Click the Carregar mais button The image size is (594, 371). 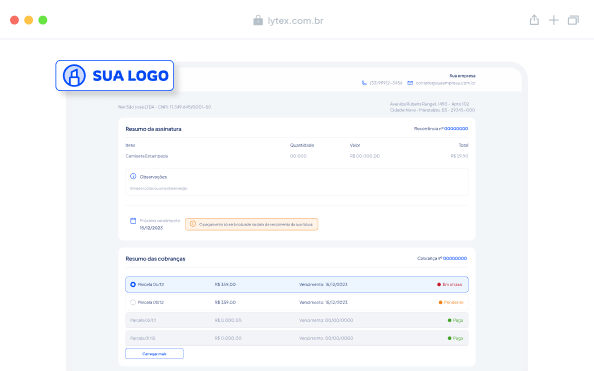pos(155,354)
